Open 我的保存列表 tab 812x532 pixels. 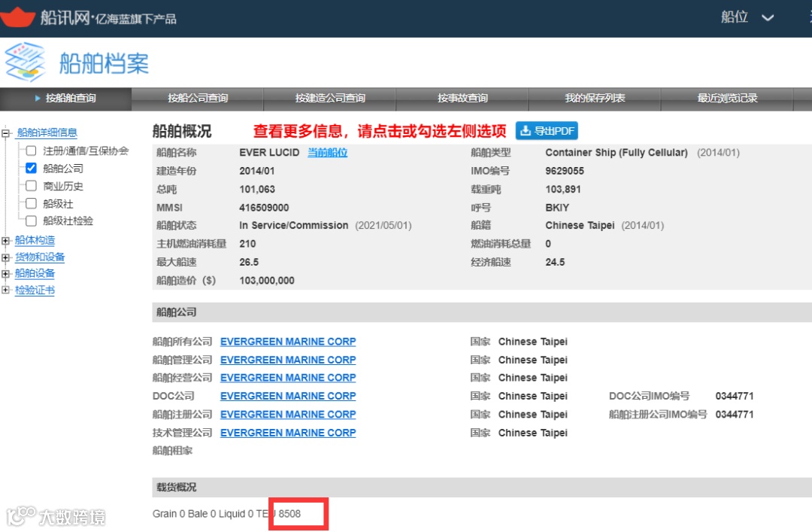tap(595, 99)
